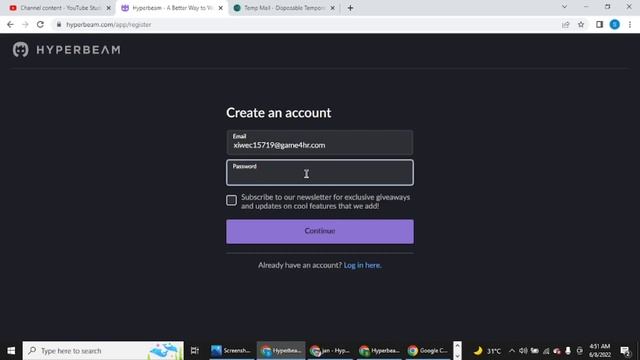Open the notification center icon
The image size is (640, 360).
pyautogui.click(x=625, y=351)
